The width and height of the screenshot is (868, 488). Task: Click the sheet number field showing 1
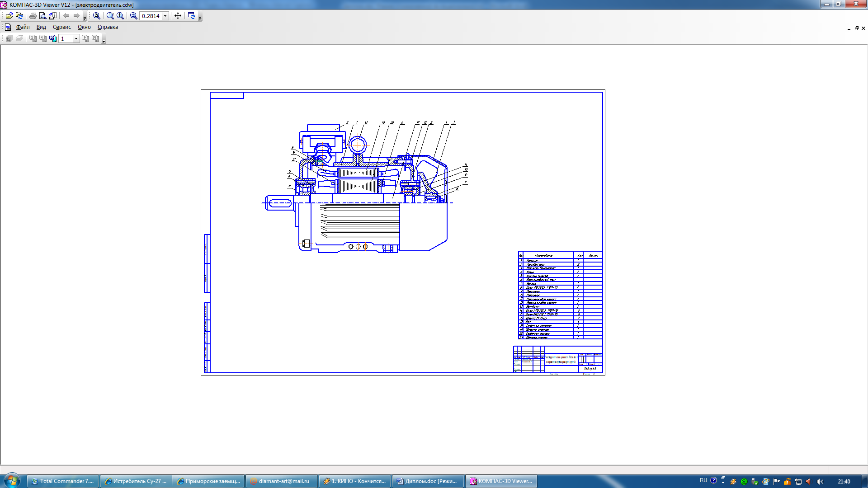click(66, 38)
